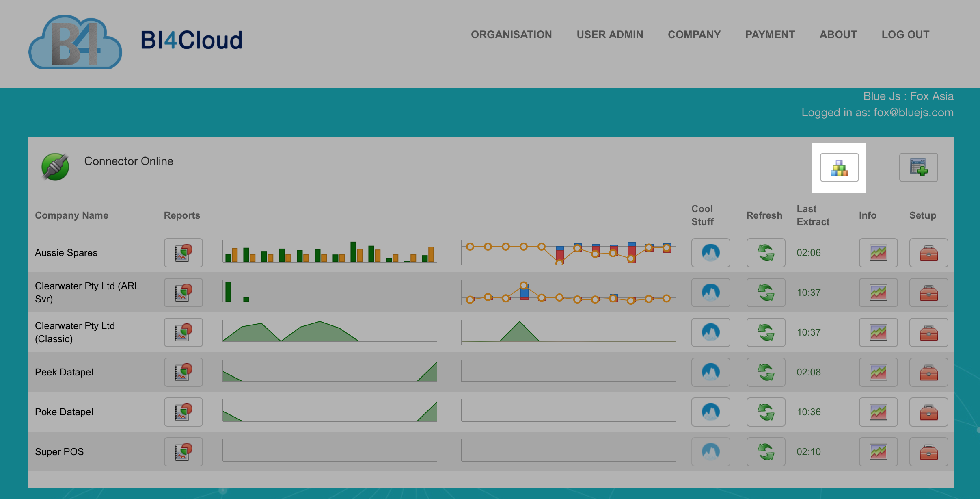Open Setup toolbox for Super POS
980x499 pixels.
tap(928, 452)
